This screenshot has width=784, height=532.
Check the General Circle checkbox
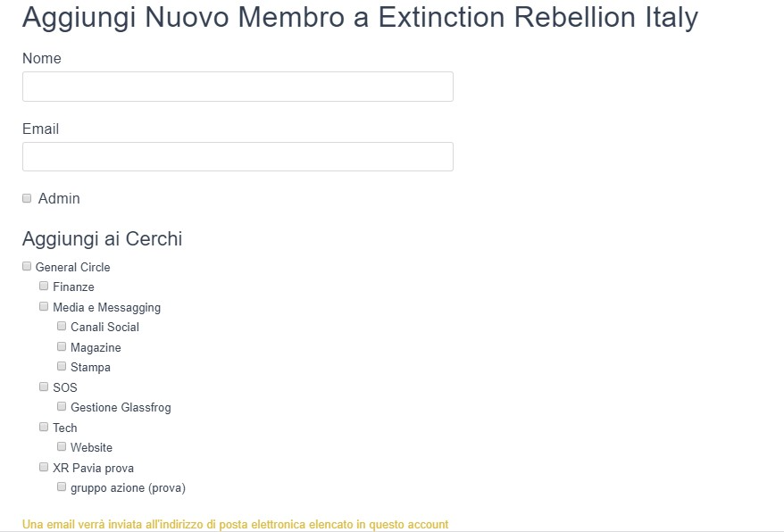[x=27, y=266]
